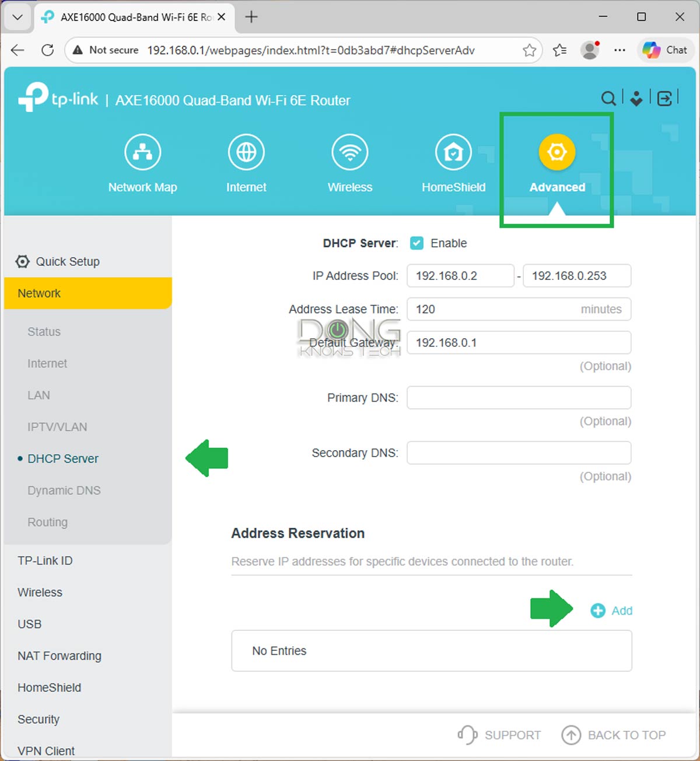The image size is (700, 761).
Task: Click the BACK TO TOP button
Action: coord(614,735)
